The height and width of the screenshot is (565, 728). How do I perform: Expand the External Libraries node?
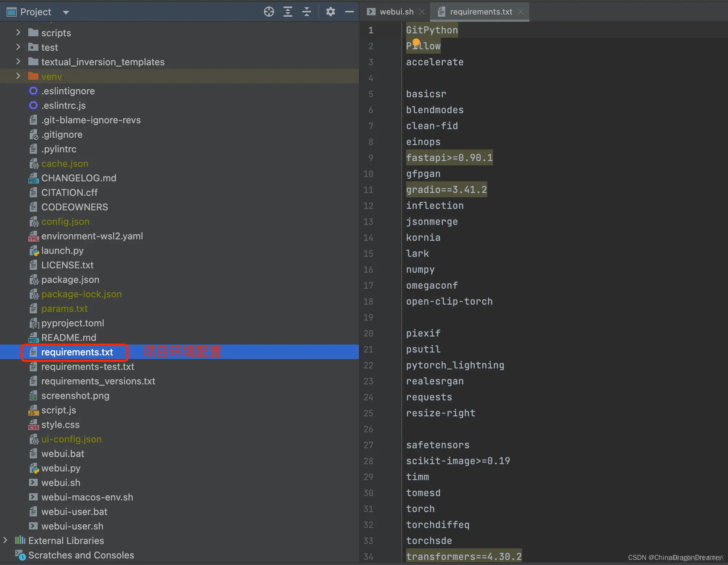(5, 540)
